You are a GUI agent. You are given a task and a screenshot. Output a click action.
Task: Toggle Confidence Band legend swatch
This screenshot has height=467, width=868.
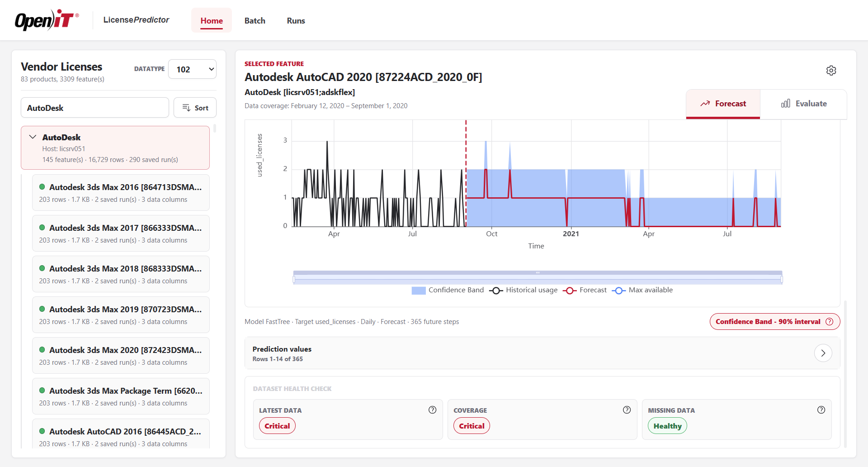419,291
